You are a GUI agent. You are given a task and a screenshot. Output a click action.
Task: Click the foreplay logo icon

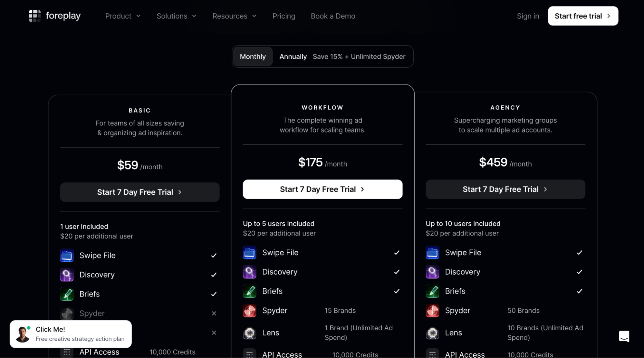tap(34, 16)
